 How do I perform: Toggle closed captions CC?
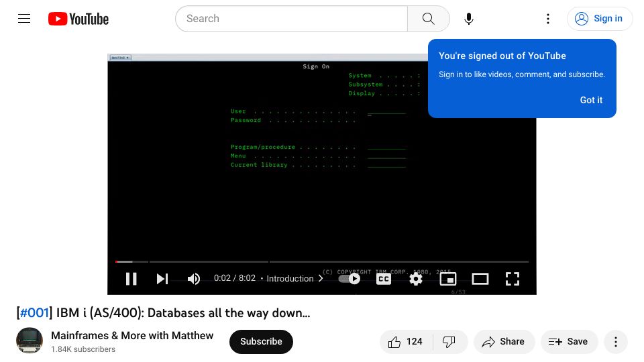(x=383, y=279)
